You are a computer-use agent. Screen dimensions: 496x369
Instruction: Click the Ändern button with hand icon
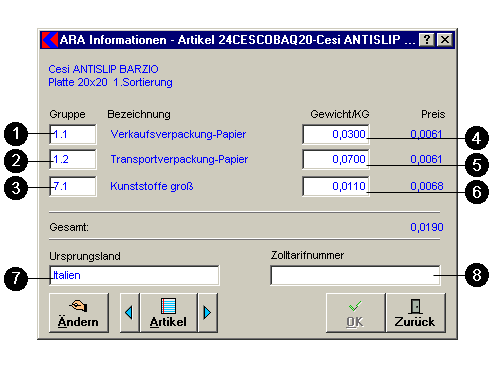coord(79,313)
